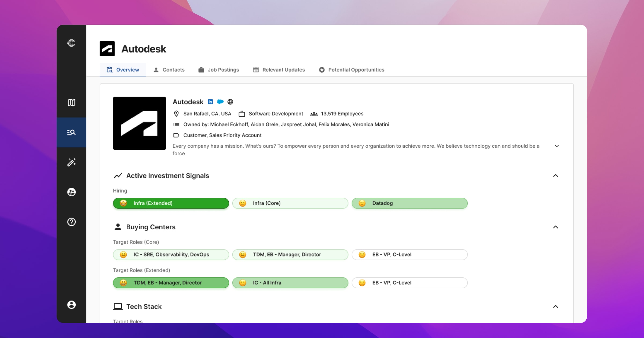Switch to the Overview tab
644x338 pixels.
tap(123, 70)
